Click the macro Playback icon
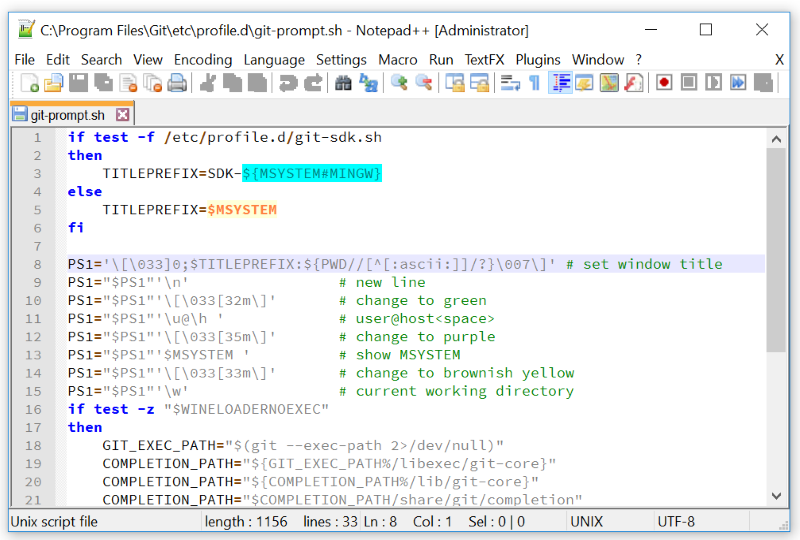 714,83
